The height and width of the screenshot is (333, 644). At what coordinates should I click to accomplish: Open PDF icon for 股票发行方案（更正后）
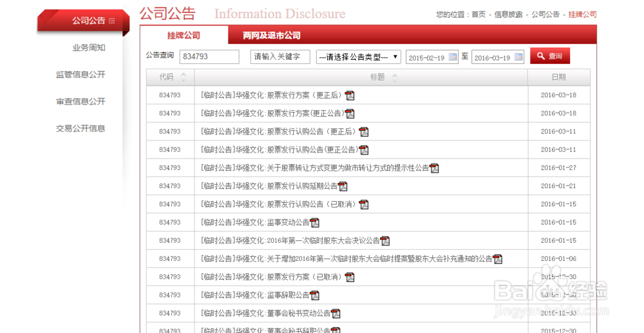350,95
